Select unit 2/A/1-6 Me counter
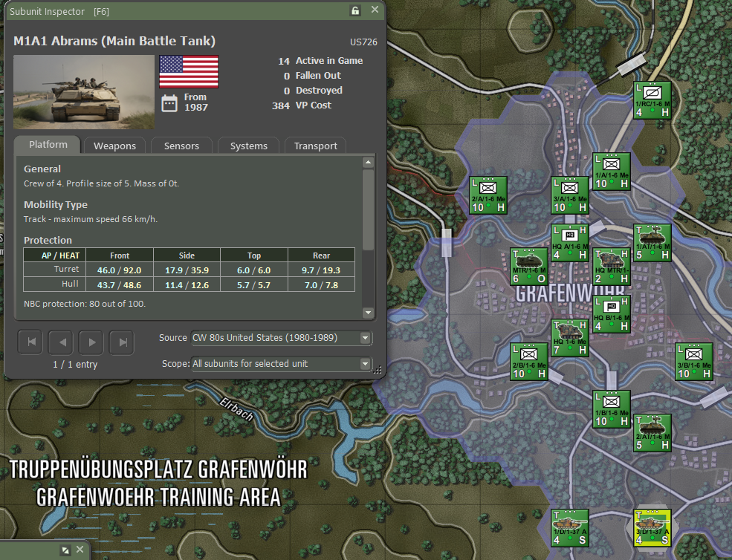This screenshot has width=732, height=560. [488, 195]
